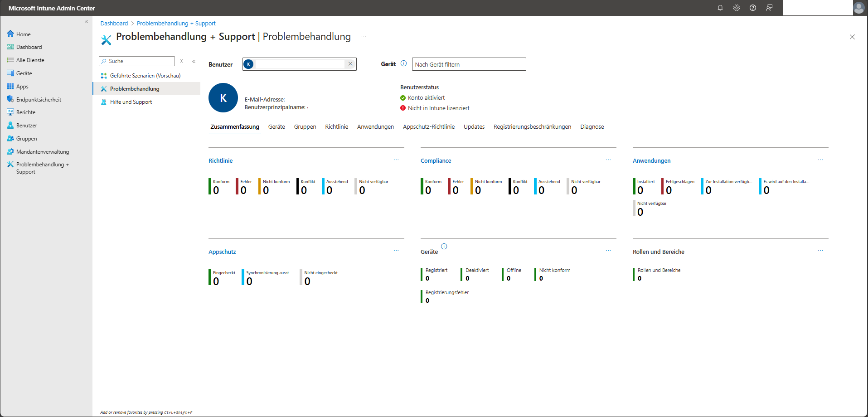Open more options ellipsis beside page title
Screen dimensions: 868x417
click(x=364, y=37)
